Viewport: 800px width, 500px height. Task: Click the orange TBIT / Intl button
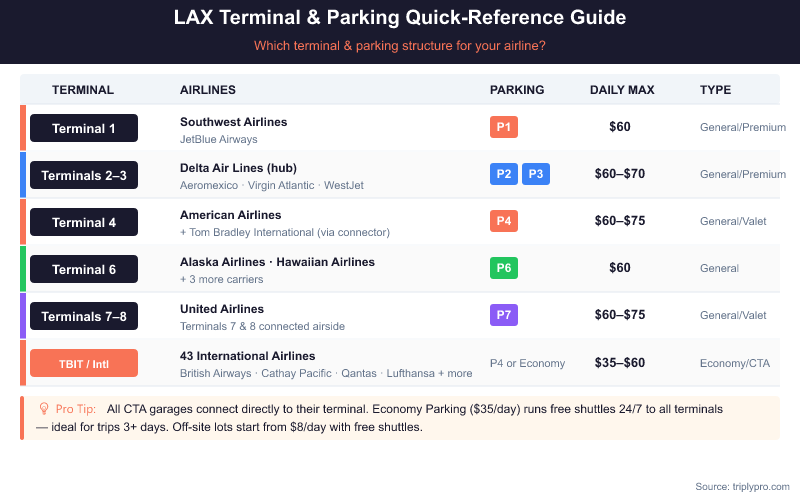coord(84,363)
